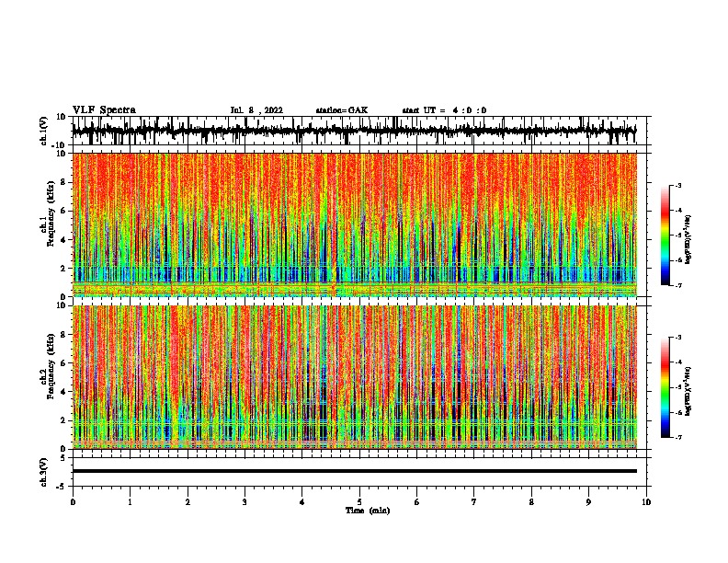Click the ch.1 spectrogram color scale bar

tap(665, 236)
